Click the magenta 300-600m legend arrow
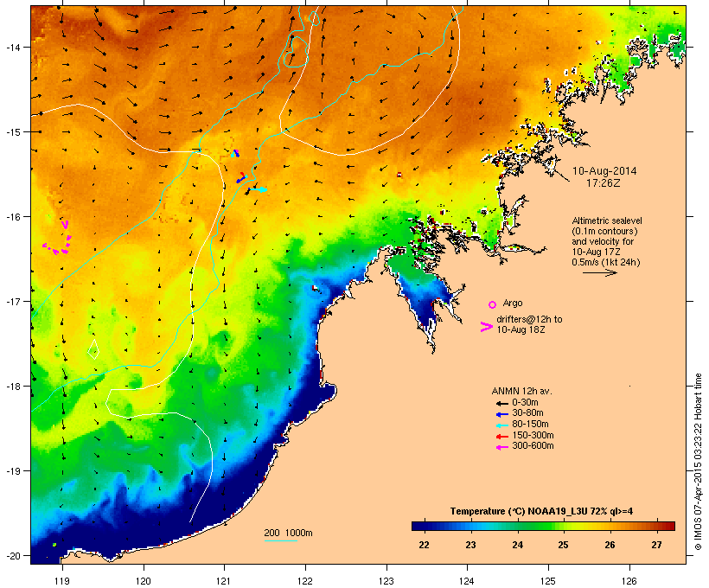Viewport: 709px width, 588px height. tap(501, 447)
